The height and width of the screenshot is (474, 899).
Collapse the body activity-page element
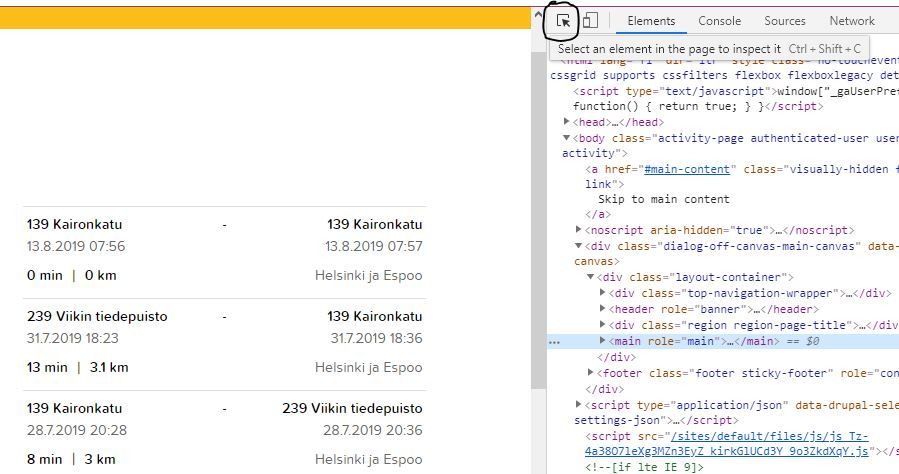(566, 138)
